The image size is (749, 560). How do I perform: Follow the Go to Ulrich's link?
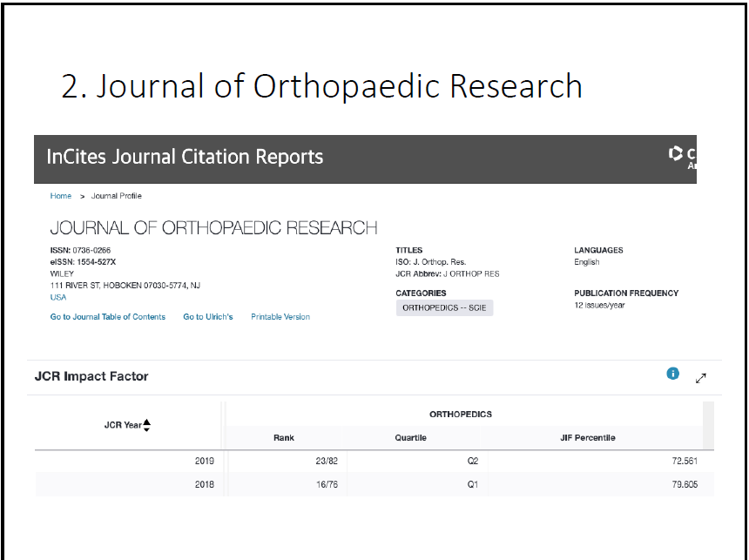click(208, 317)
